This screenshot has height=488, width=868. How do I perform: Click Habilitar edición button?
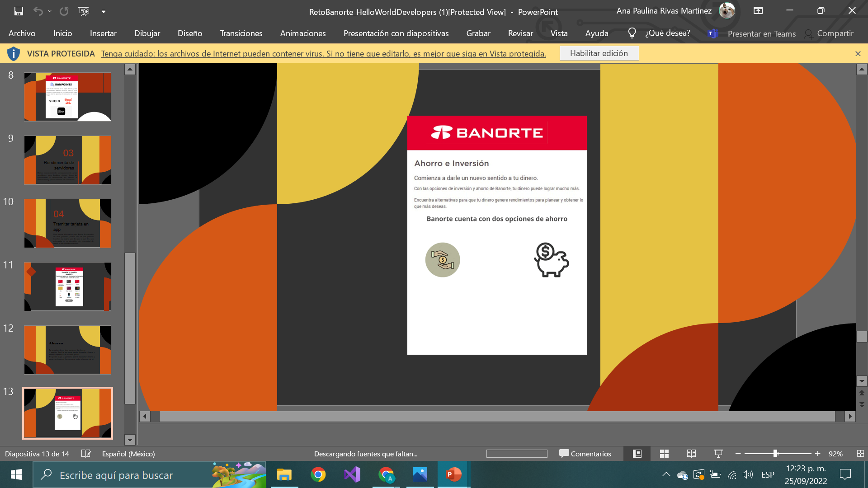[x=599, y=53]
